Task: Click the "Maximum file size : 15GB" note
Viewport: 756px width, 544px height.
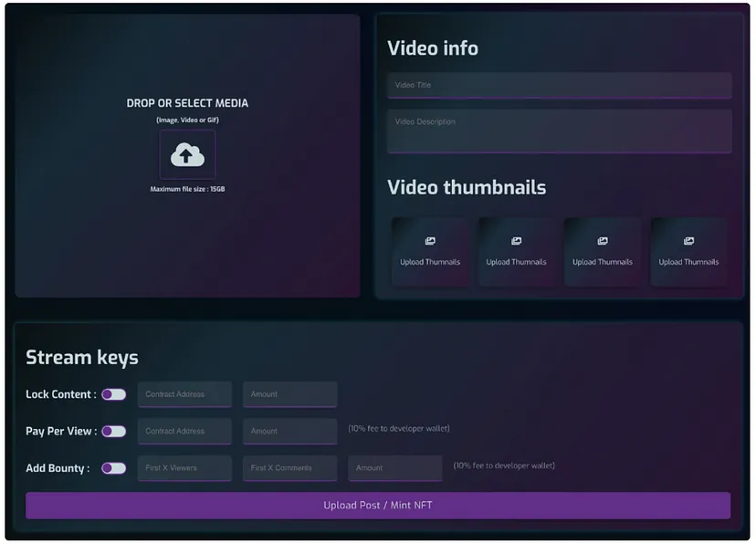Action: point(187,189)
